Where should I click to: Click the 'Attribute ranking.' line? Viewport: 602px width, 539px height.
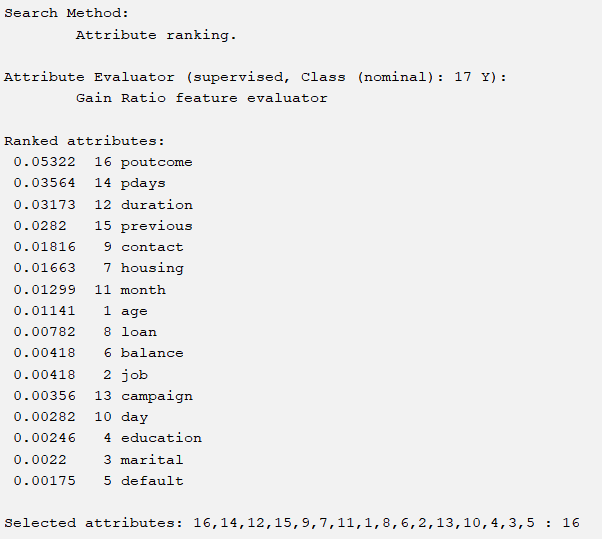pyautogui.click(x=157, y=34)
